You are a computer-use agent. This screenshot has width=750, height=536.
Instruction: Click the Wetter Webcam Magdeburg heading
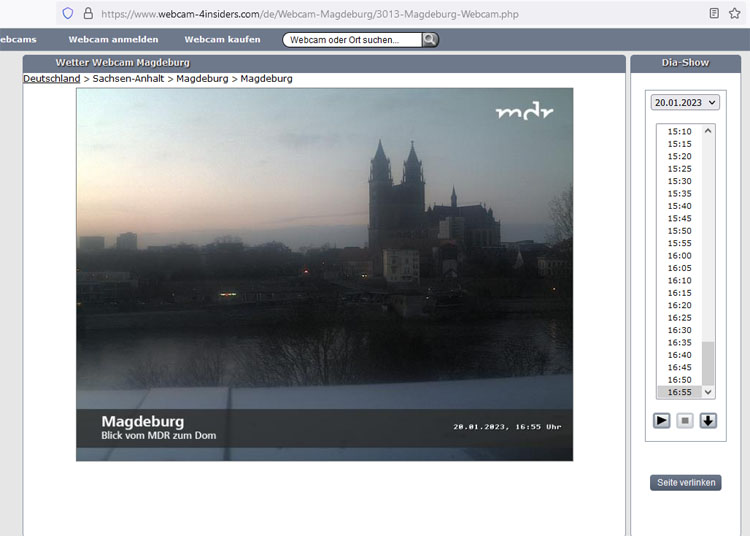122,63
